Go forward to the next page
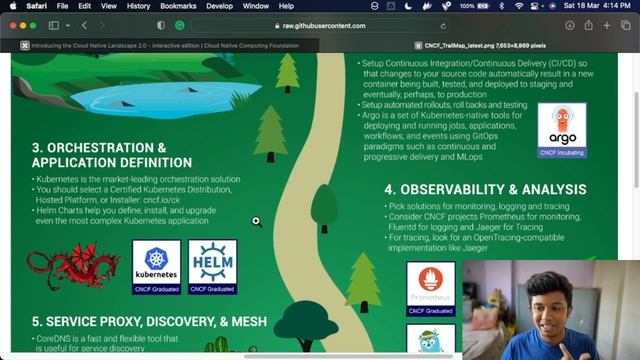640x360 pixels. click(x=102, y=25)
